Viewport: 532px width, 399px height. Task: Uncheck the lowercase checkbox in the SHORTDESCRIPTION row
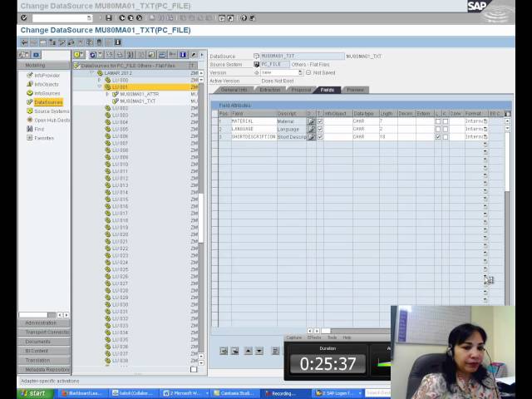click(x=438, y=136)
